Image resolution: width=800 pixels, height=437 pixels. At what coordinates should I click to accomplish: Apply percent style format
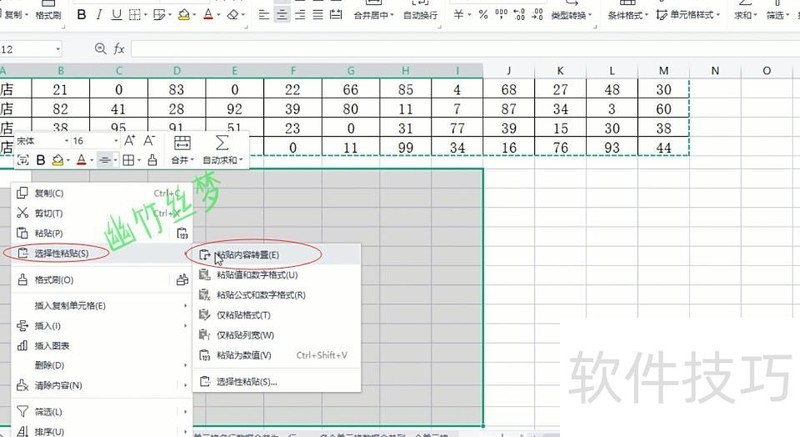[x=483, y=15]
